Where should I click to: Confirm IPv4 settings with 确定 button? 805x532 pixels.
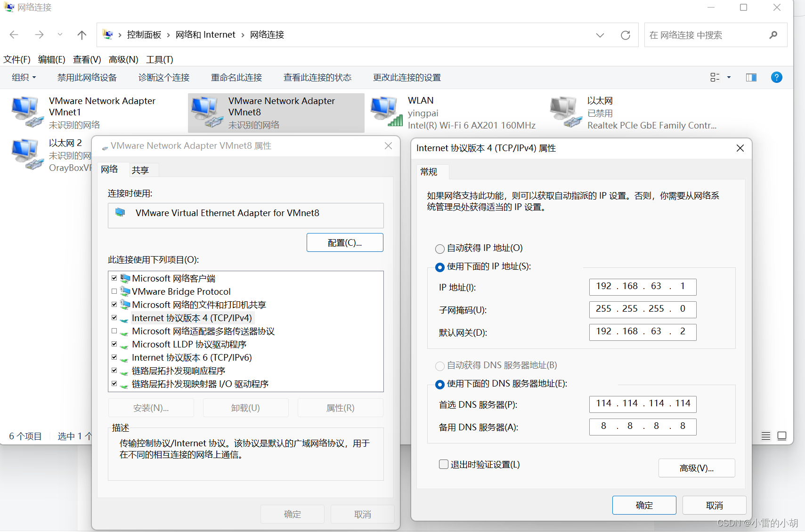pos(644,505)
